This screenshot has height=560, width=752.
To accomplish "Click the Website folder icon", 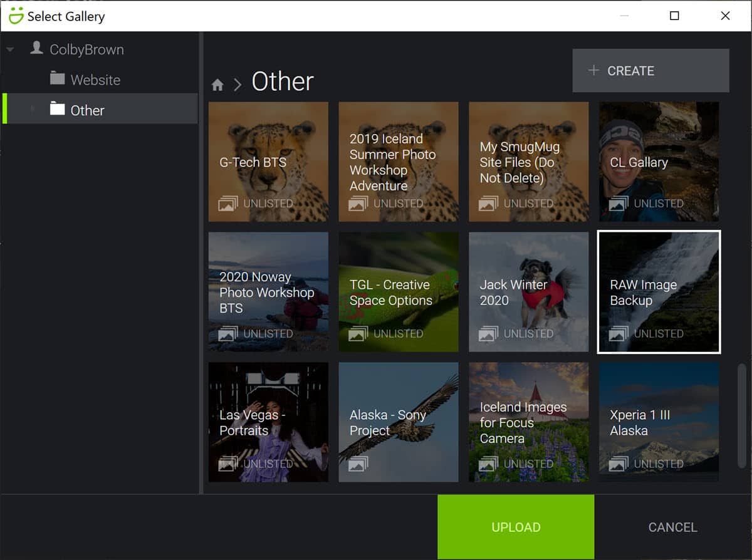I will (58, 78).
